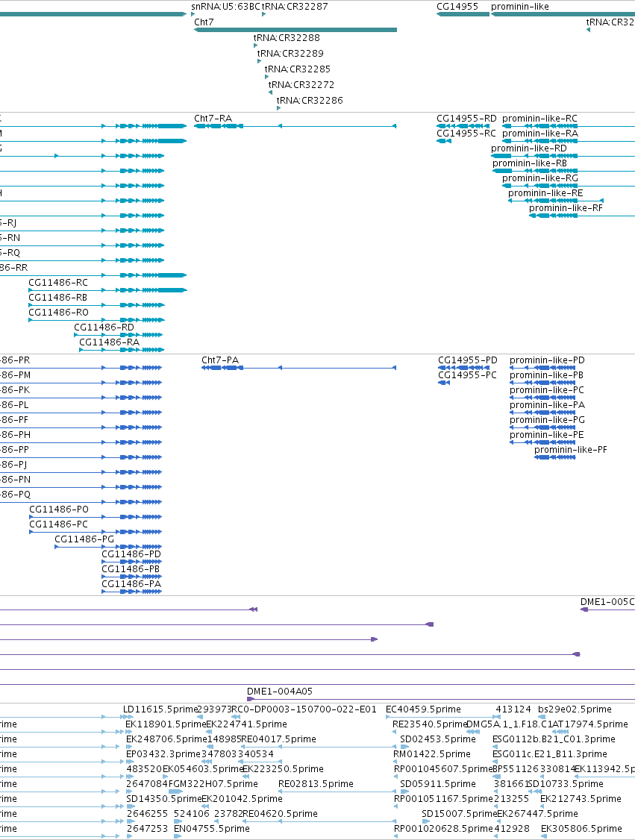The height and width of the screenshot is (840, 635).
Task: Select the CG11486-PO protein
Action: pos(96,518)
